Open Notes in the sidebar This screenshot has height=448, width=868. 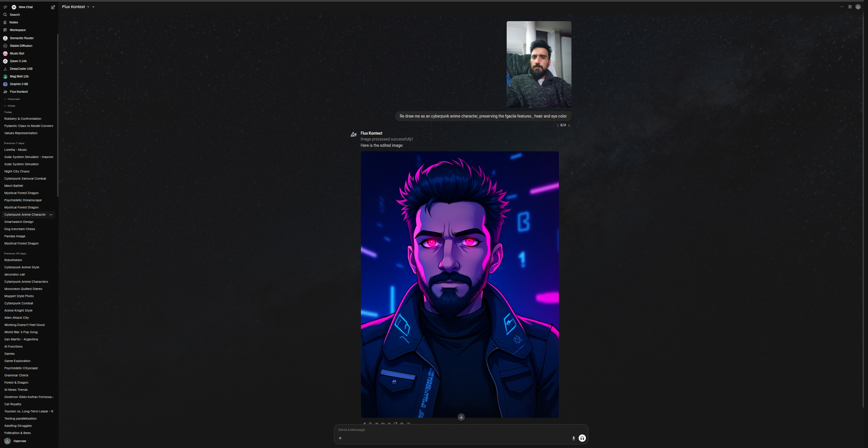click(13, 23)
